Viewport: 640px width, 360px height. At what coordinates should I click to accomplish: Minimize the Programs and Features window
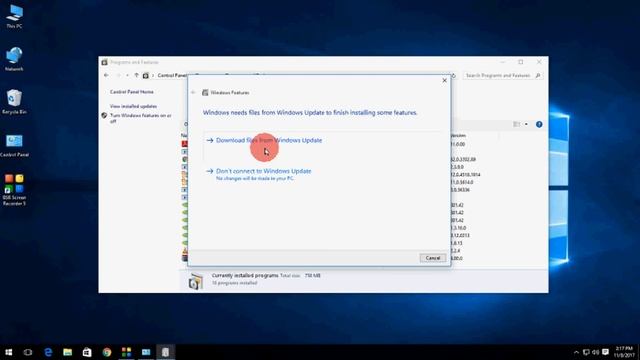tap(503, 62)
